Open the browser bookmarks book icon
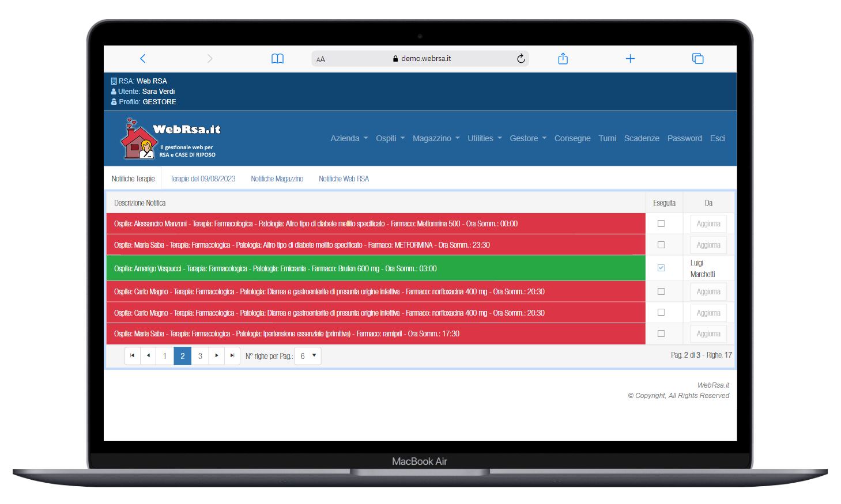The image size is (841, 504). tap(277, 59)
